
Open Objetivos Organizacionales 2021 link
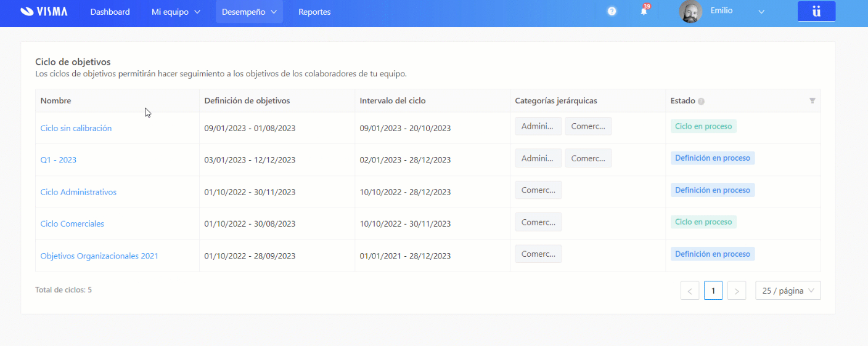click(99, 255)
